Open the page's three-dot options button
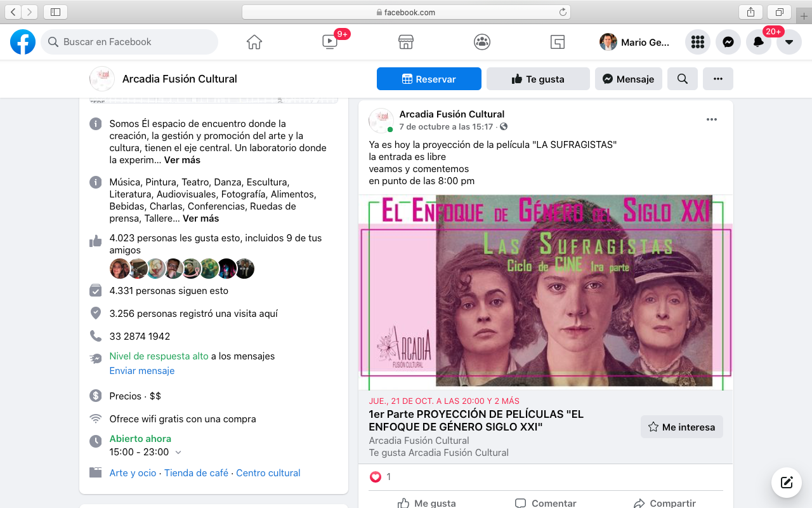Image resolution: width=812 pixels, height=508 pixels. 718,79
